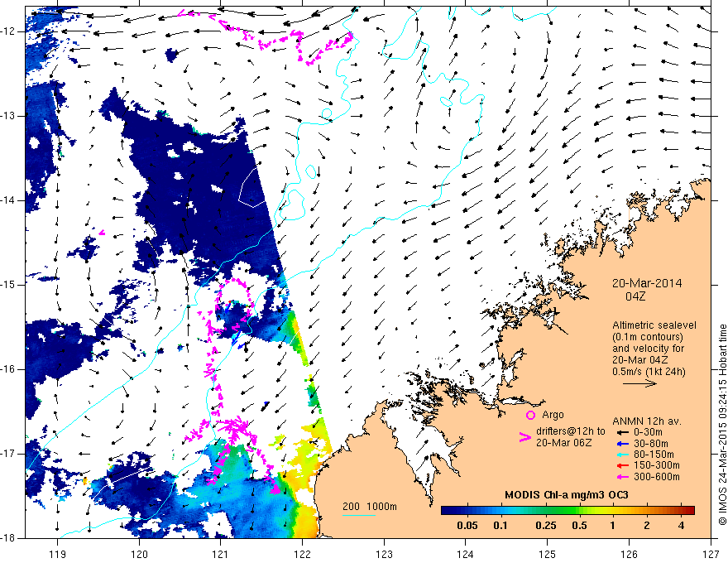Click the '20-Mar 06Z' drifter time text

[563, 443]
